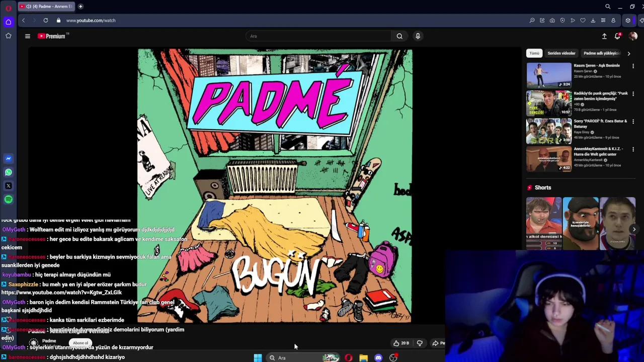Open options for Sorry PARODİ video
644x362 pixels.
click(633, 121)
